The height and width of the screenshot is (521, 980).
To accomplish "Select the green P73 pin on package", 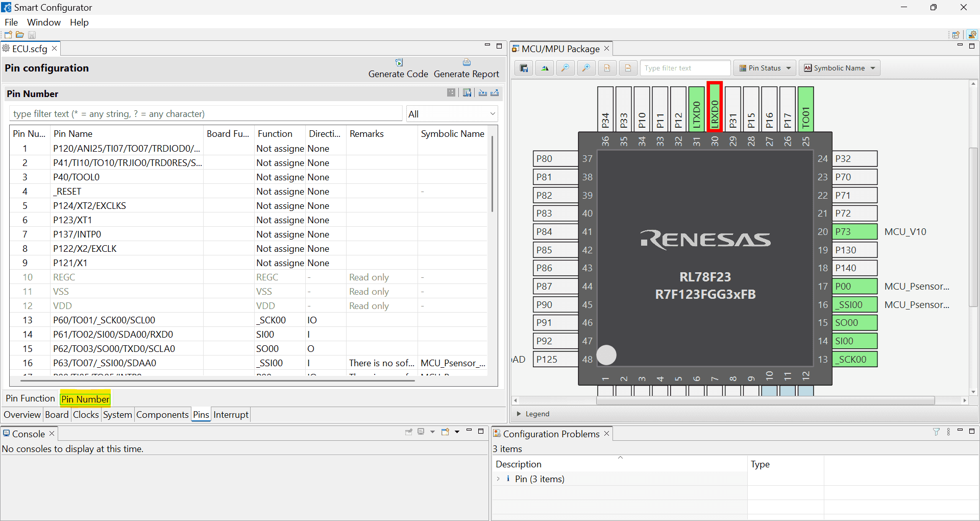I will [x=854, y=232].
